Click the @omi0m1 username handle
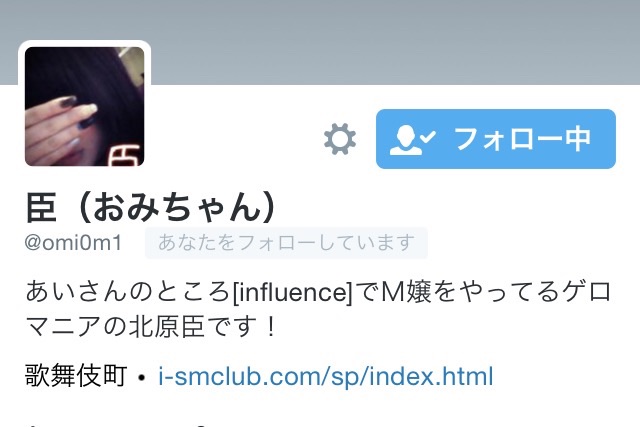Screen dimensions: 640x427 click(x=73, y=242)
